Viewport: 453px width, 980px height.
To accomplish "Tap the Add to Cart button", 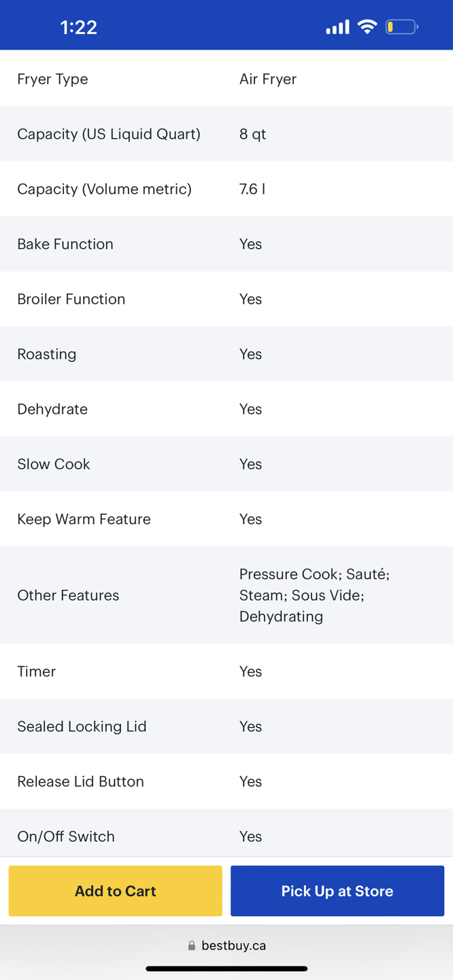I will [115, 891].
